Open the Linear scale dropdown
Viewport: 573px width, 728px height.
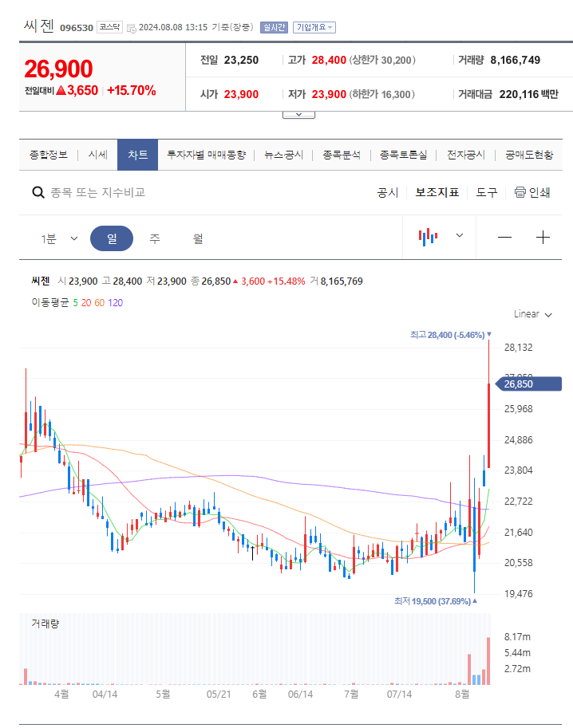click(532, 314)
